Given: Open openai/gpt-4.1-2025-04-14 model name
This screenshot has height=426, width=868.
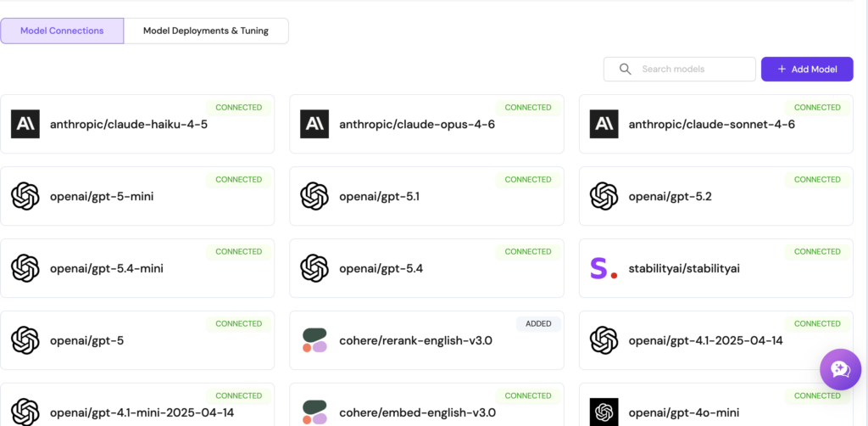Looking at the screenshot, I should [706, 340].
